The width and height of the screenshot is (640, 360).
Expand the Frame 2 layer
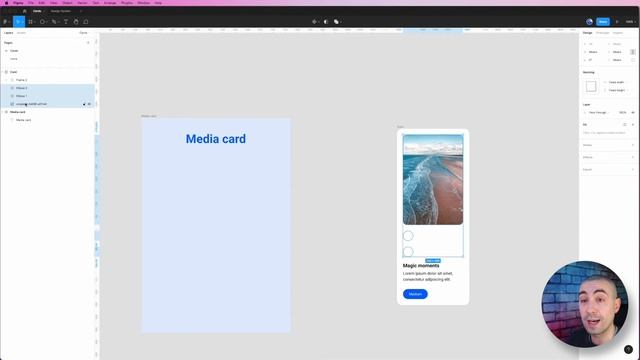[7, 80]
